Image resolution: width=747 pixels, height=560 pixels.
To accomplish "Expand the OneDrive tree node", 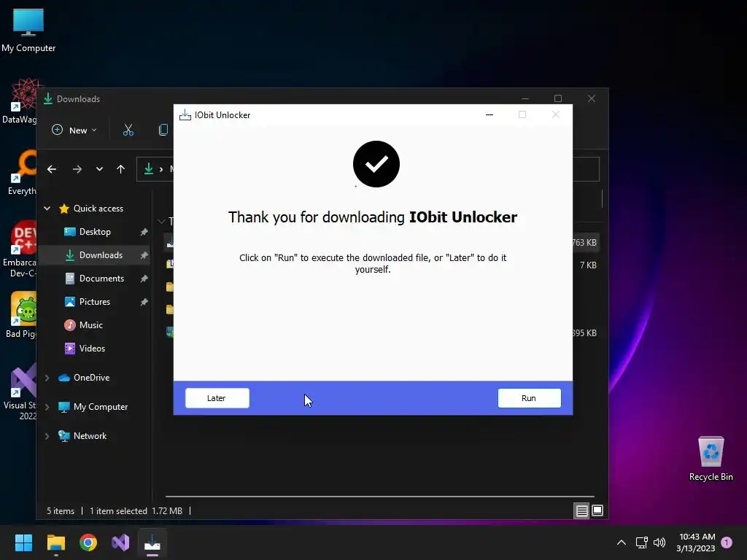I will [47, 378].
